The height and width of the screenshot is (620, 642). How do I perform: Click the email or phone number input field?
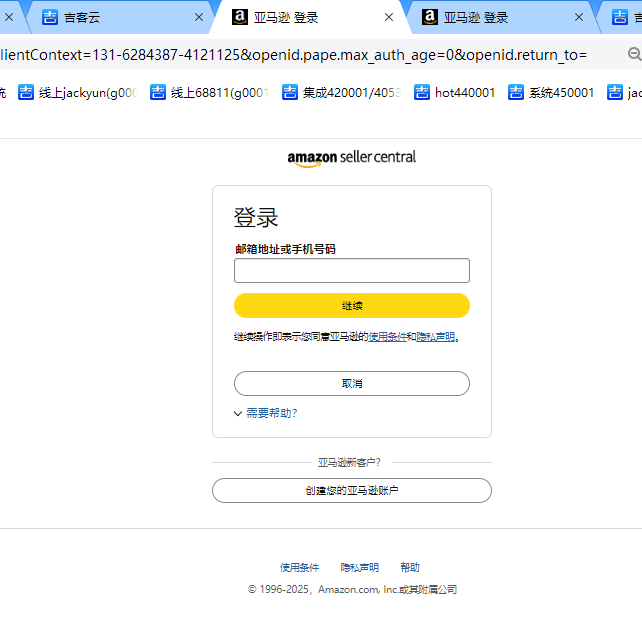pyautogui.click(x=351, y=270)
